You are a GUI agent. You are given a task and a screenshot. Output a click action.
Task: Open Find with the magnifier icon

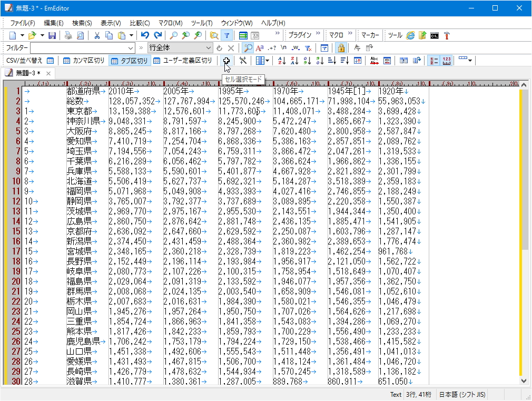(174, 35)
